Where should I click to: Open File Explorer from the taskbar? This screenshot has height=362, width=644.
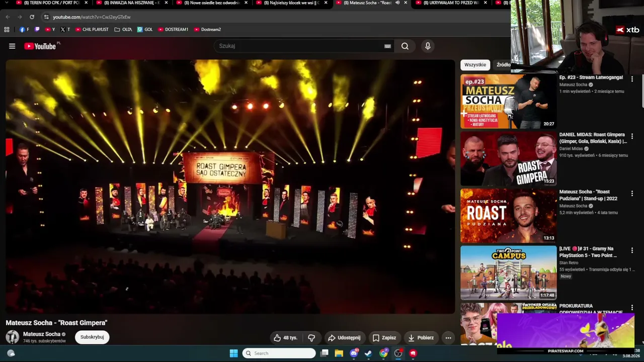point(339,353)
